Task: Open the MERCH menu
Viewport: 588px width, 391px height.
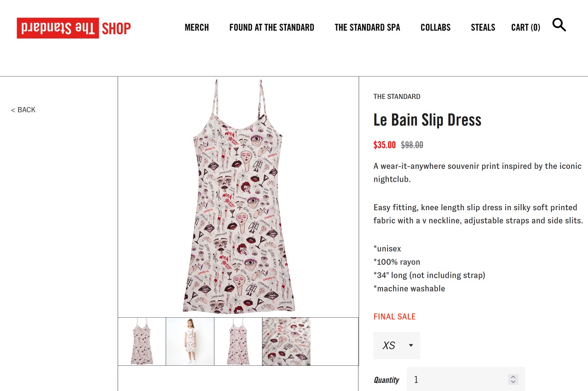Action: click(196, 28)
